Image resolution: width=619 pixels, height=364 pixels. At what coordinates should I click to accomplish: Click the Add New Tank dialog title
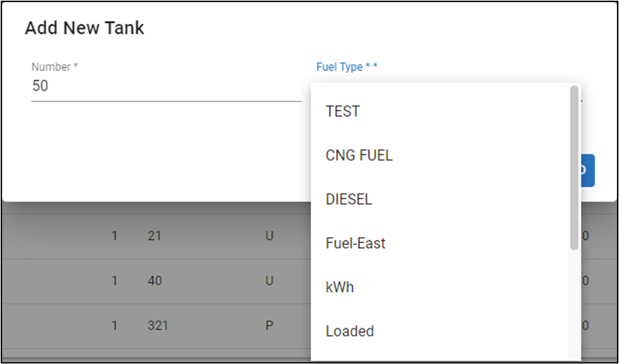click(84, 28)
